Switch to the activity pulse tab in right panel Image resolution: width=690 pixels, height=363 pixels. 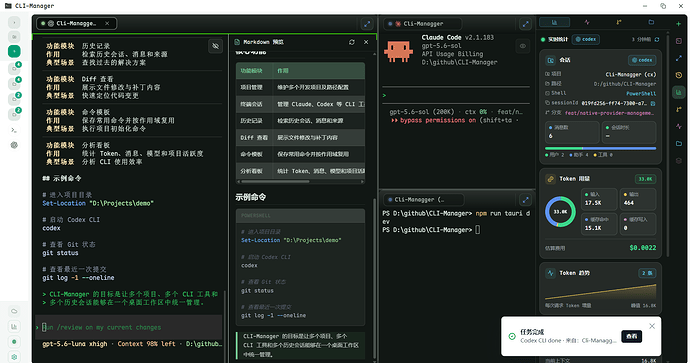[587, 22]
